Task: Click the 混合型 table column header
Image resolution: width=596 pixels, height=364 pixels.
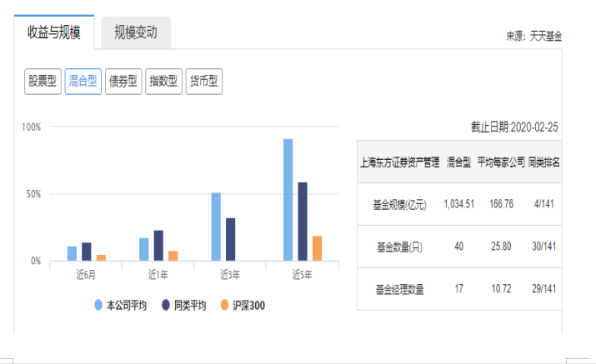Action: tap(458, 162)
